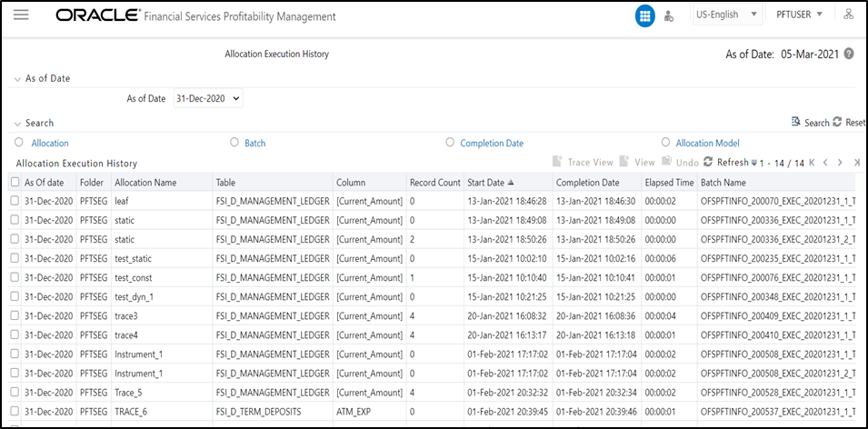Open the PFTUSER user menu dropdown
The image size is (868, 429).
tap(799, 15)
